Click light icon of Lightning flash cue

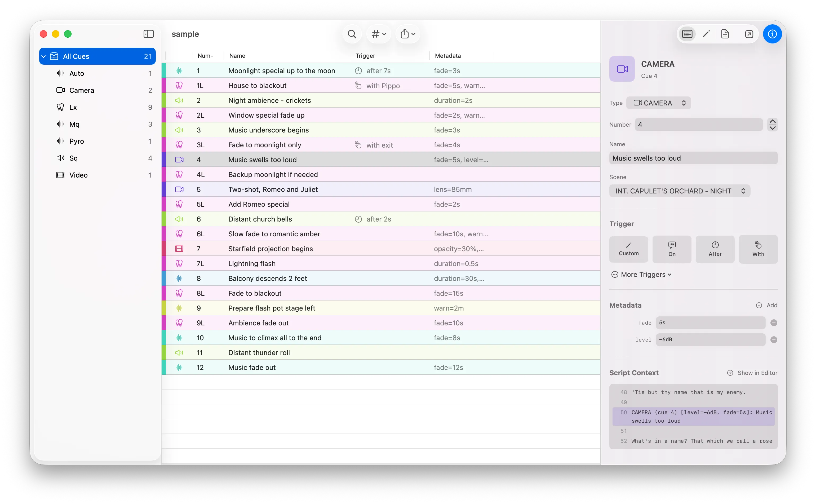coord(179,264)
